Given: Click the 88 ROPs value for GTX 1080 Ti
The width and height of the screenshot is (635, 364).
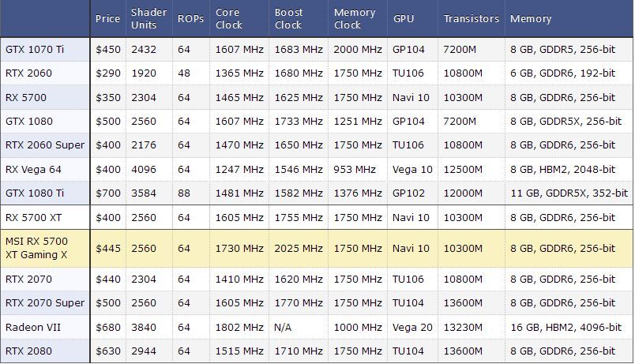Looking at the screenshot, I should pyautogui.click(x=184, y=193).
